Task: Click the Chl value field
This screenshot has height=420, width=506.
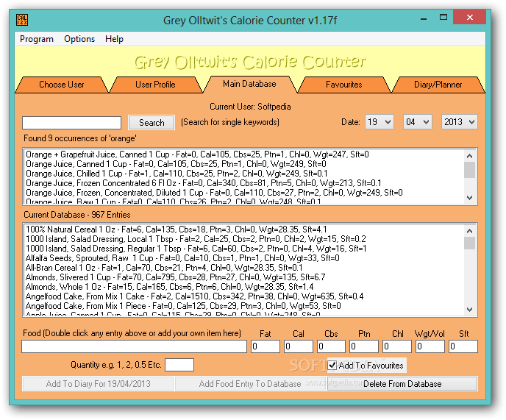Action: click(397, 346)
